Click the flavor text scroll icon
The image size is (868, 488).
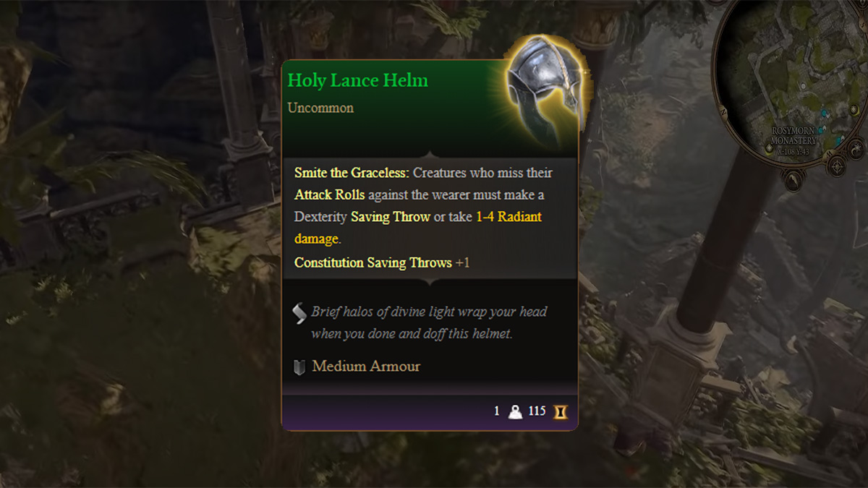click(x=299, y=312)
